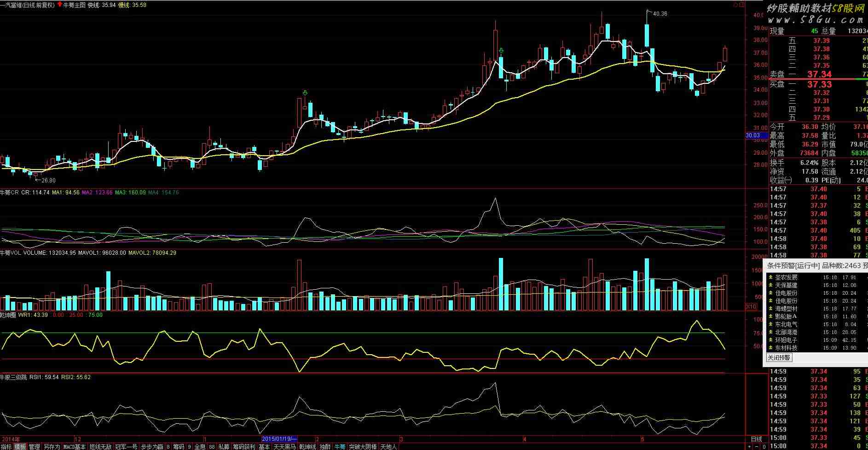Click the 换手 value 6.24%
This screenshot has height=450, width=868.
[810, 163]
